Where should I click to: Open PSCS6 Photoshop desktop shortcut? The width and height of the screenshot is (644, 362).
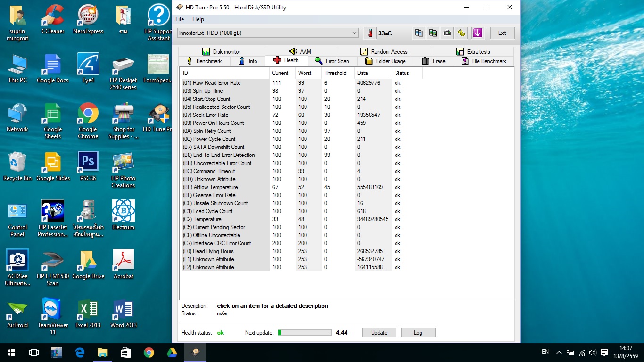(x=88, y=167)
